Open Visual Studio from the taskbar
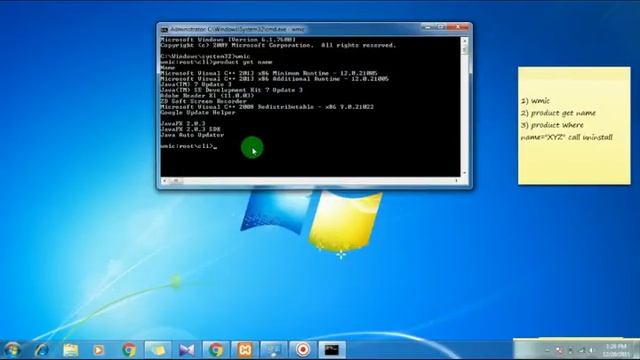 [x=187, y=350]
